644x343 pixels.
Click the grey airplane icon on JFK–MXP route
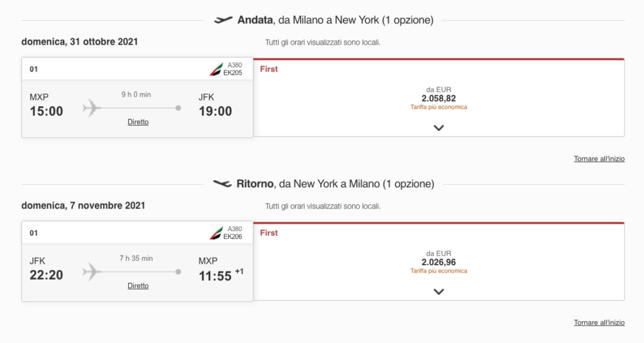(x=92, y=272)
